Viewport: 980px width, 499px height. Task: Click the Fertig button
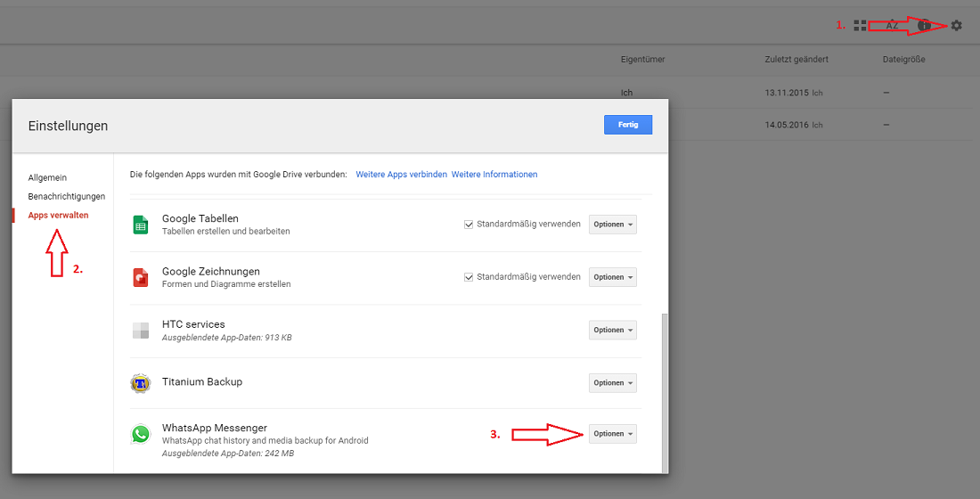coord(628,125)
